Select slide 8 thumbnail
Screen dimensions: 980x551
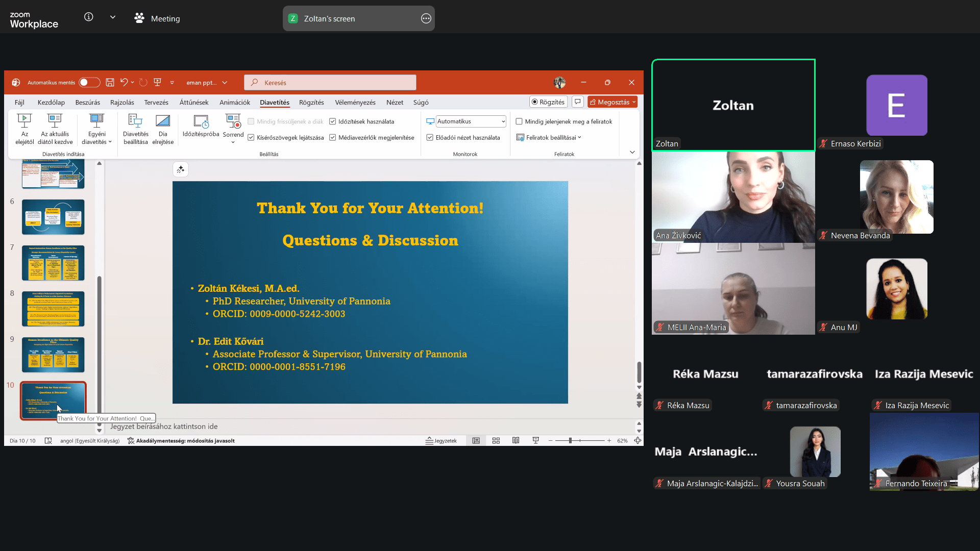pyautogui.click(x=53, y=309)
